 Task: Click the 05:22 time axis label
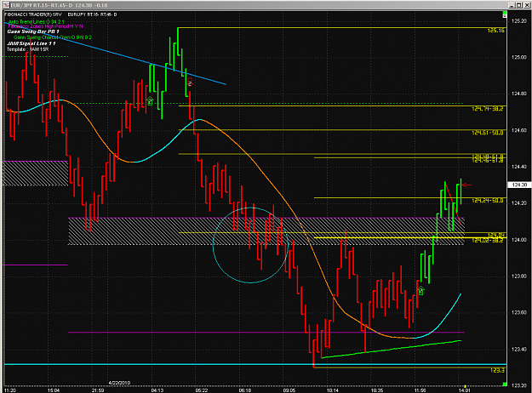click(202, 390)
